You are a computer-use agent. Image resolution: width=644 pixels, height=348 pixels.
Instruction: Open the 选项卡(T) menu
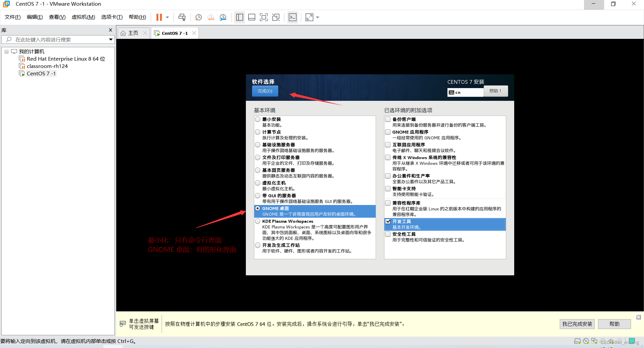pos(112,17)
